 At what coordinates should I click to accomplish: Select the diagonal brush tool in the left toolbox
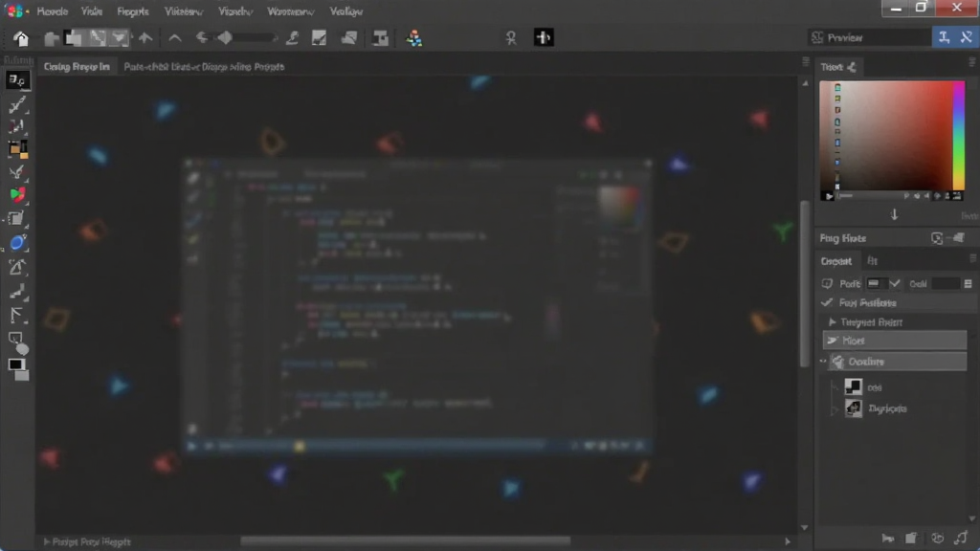[17, 104]
